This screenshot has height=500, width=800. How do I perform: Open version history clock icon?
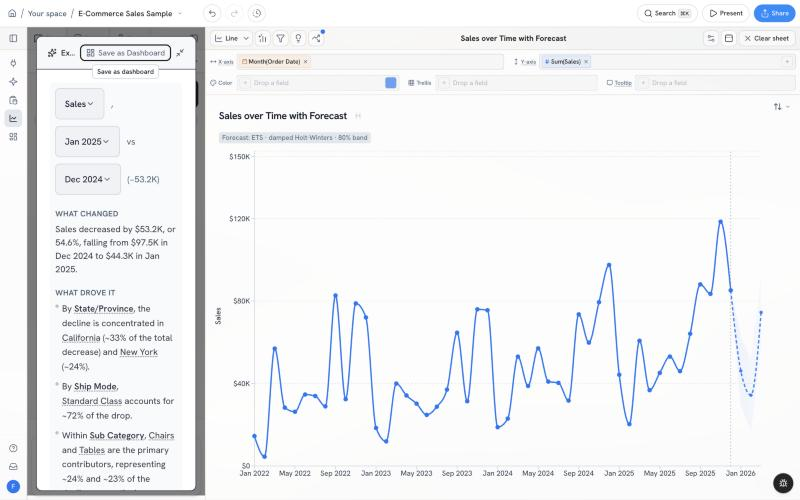coord(257,13)
